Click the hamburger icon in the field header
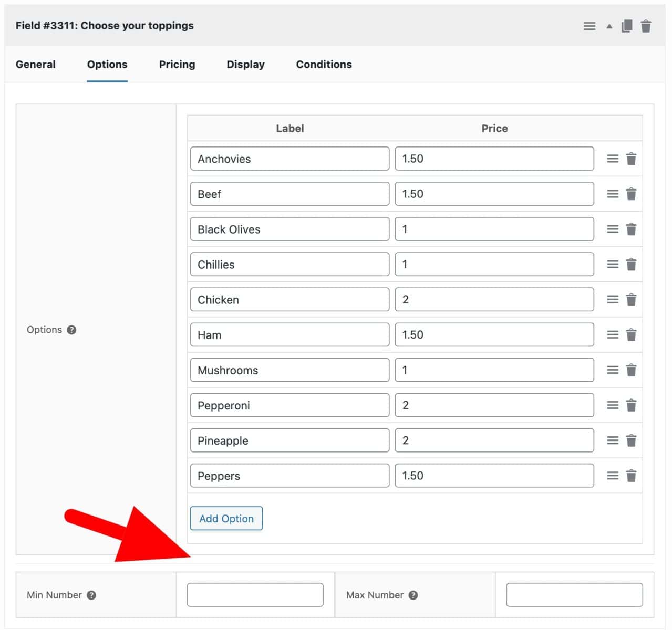Screen dimensions: 672x630 coord(589,25)
